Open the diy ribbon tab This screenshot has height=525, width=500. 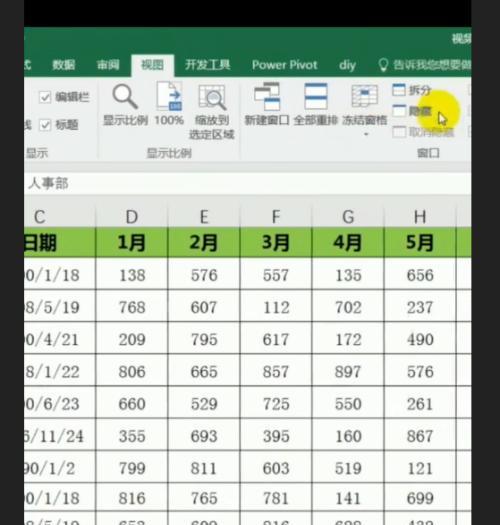point(347,65)
